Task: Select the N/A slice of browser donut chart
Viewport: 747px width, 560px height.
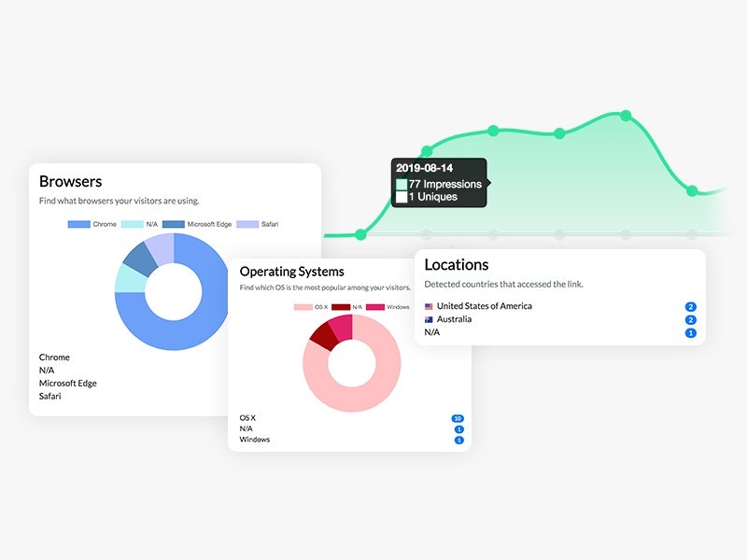Action: point(130,279)
